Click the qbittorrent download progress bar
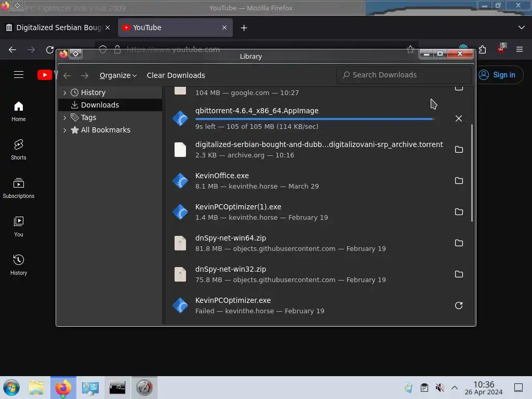The height and width of the screenshot is (399, 532). pos(314,119)
